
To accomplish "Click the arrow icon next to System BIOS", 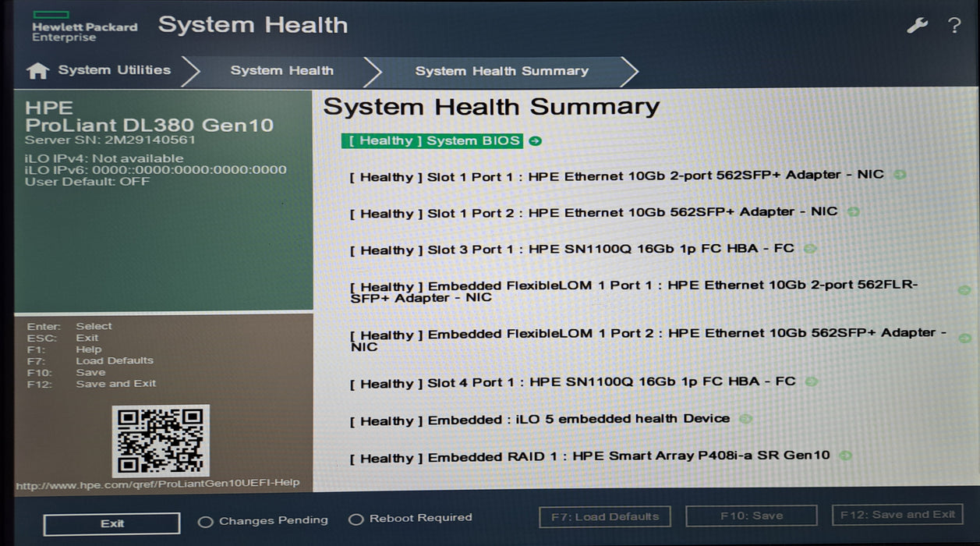I will [x=535, y=141].
